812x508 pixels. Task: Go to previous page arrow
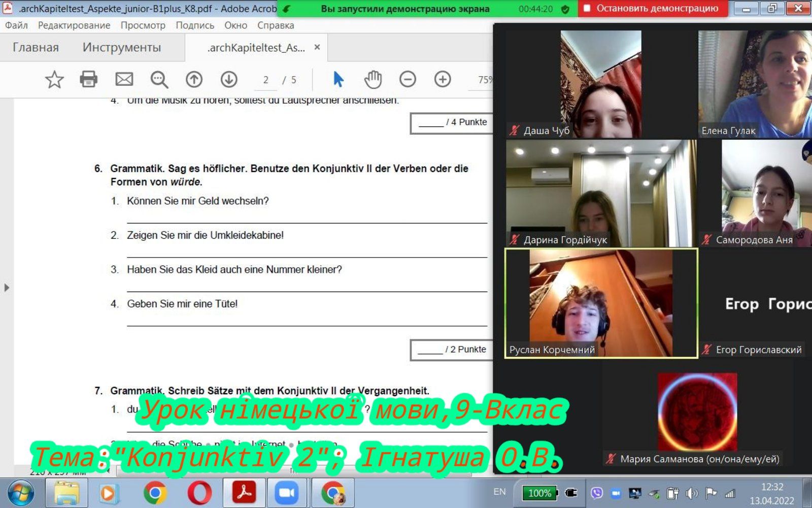(194, 79)
